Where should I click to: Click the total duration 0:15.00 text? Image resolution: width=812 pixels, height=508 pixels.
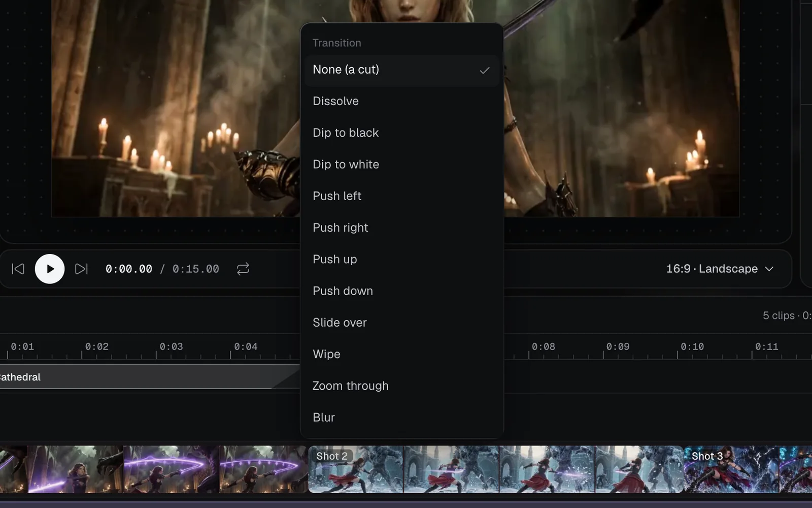coord(196,269)
